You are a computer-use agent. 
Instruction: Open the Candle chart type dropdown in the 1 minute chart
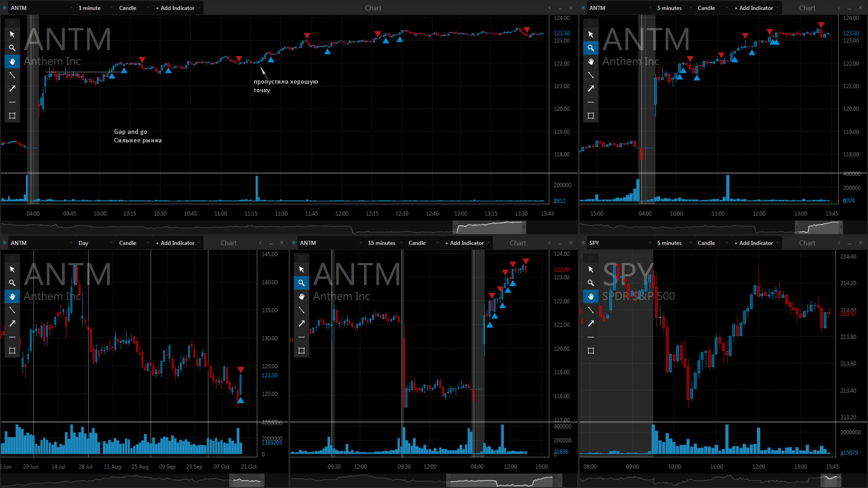(x=134, y=8)
